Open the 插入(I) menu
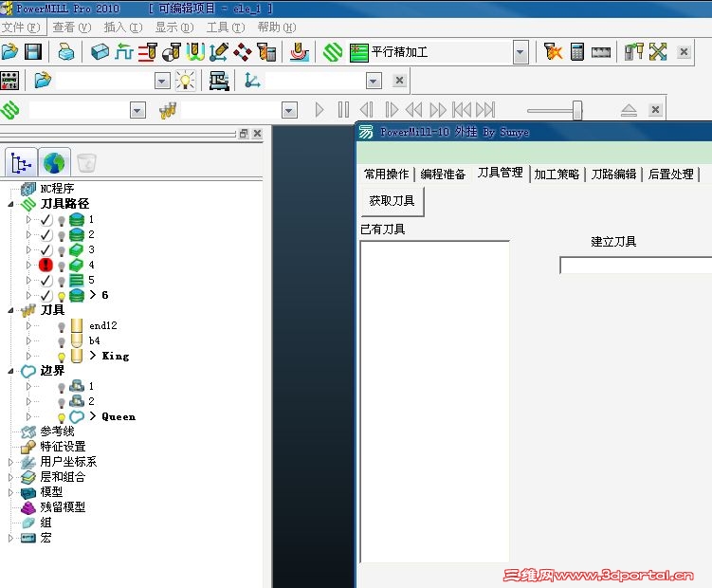 (123, 28)
